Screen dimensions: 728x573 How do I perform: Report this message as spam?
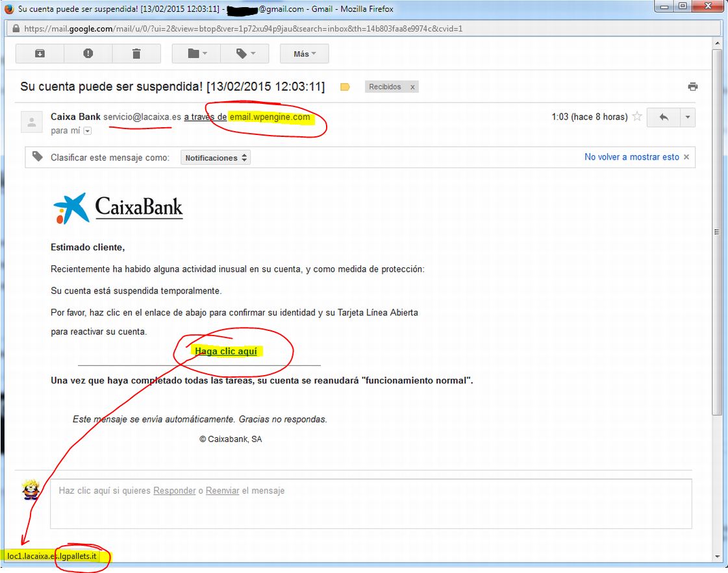88,53
